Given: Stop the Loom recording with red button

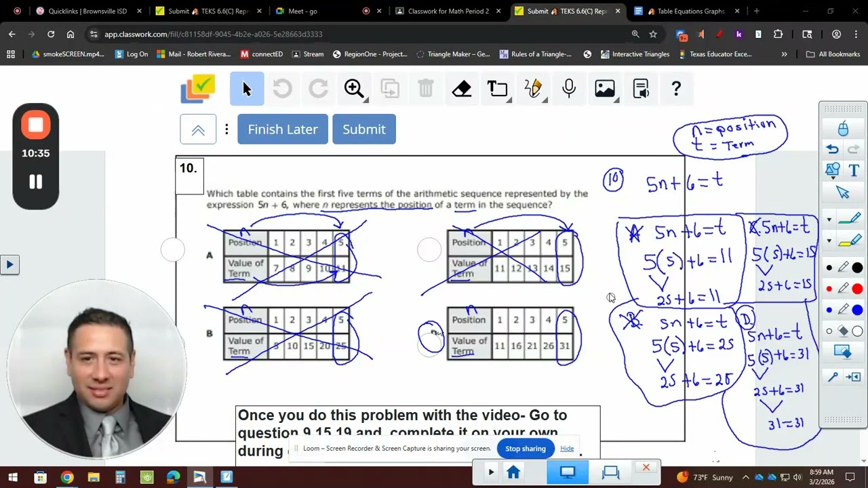Looking at the screenshot, I should point(36,125).
